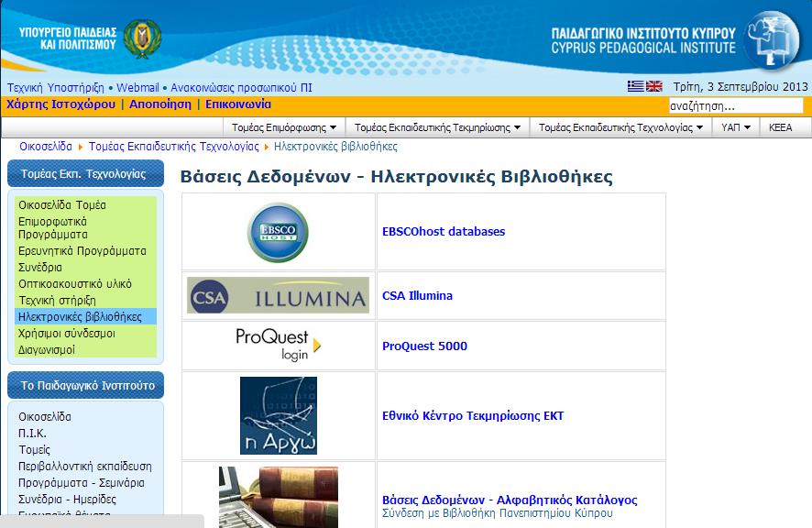Expand the Τομέας Εκπαιδευτικής Τεχνολογίας top menu
Image resolution: width=812 pixels, height=528 pixels.
620,127
